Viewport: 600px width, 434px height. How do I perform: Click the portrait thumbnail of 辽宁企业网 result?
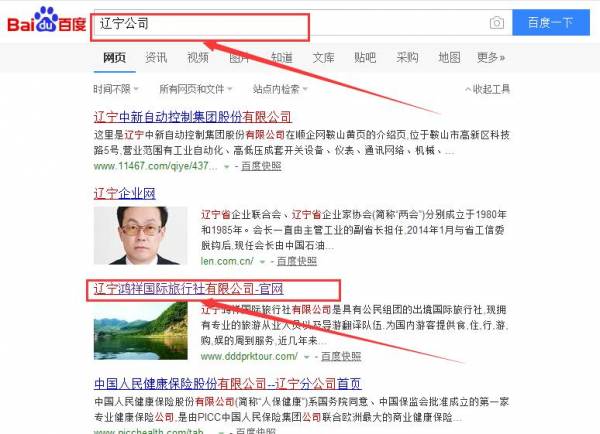pos(140,235)
